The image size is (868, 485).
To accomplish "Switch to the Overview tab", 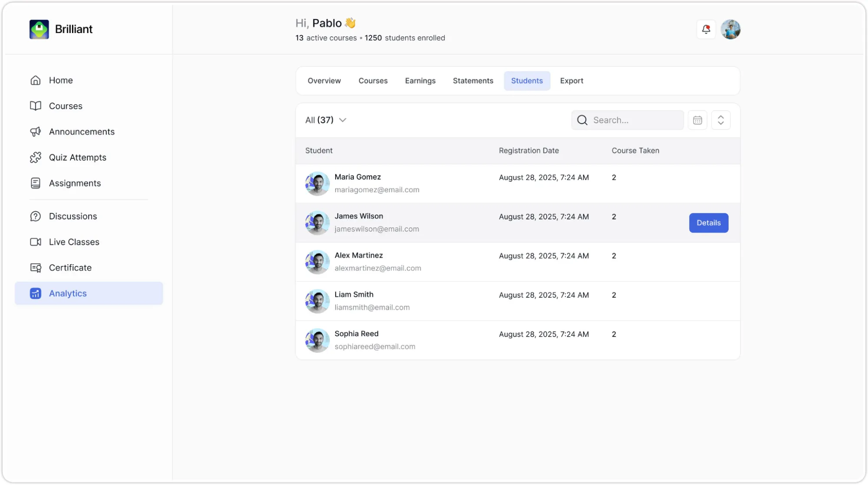I will [x=324, y=81].
